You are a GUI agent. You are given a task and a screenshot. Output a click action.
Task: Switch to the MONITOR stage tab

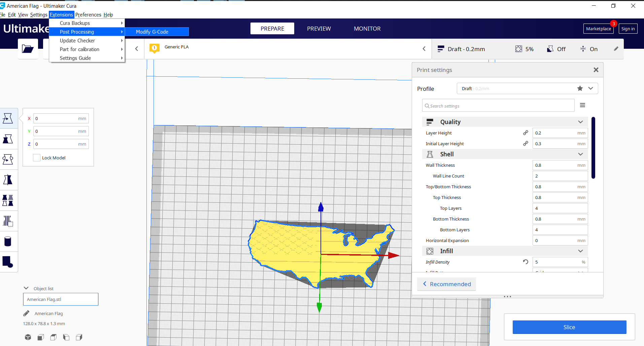[x=367, y=29]
